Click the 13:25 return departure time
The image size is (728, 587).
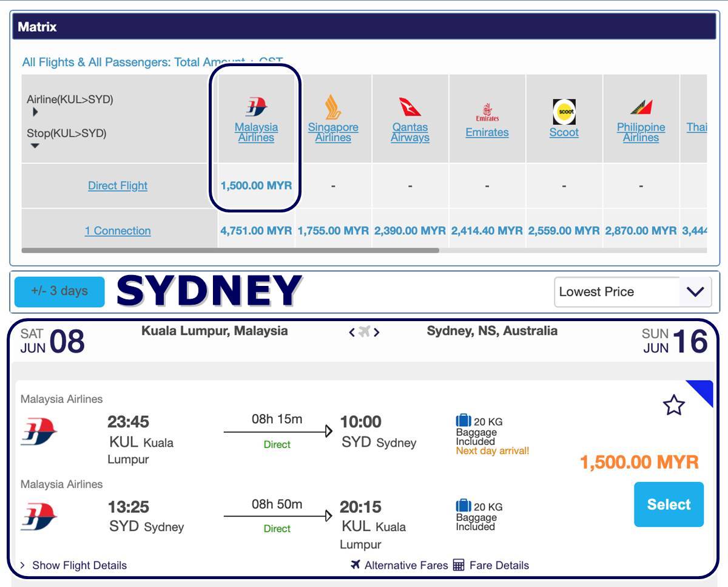click(128, 507)
